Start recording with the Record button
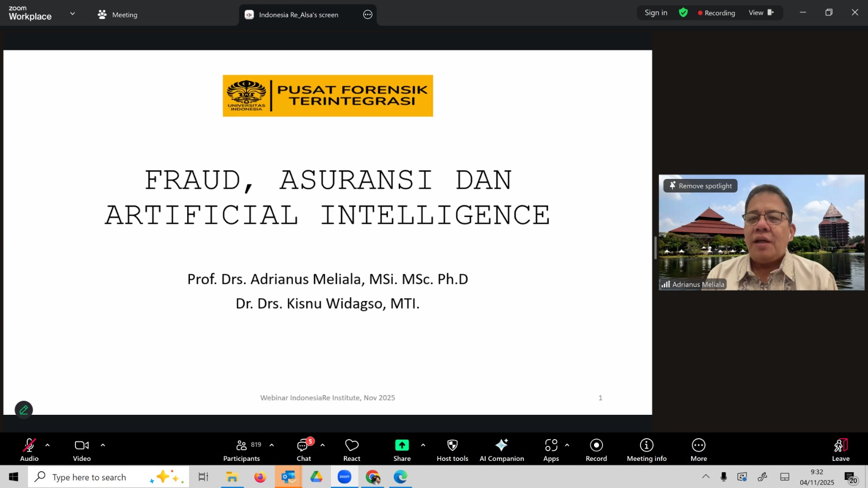 click(x=596, y=450)
